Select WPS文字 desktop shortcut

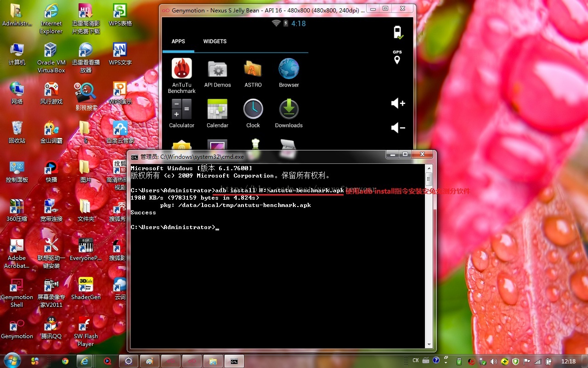[x=120, y=54]
